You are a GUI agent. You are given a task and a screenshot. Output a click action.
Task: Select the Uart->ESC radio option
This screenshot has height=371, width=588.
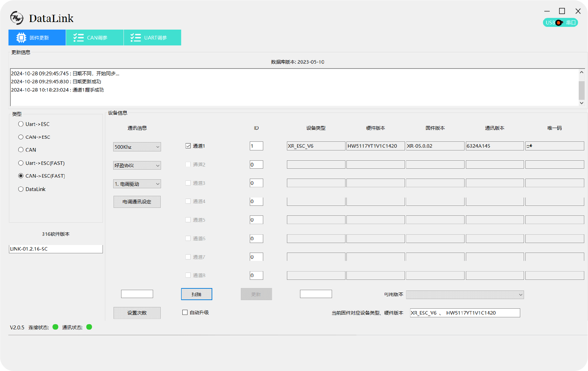pyautogui.click(x=21, y=124)
